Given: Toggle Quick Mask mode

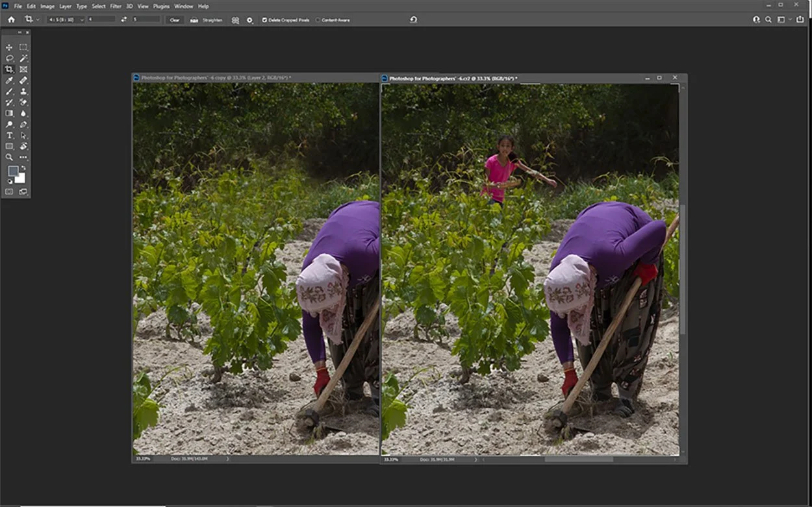Looking at the screenshot, I should [x=9, y=192].
